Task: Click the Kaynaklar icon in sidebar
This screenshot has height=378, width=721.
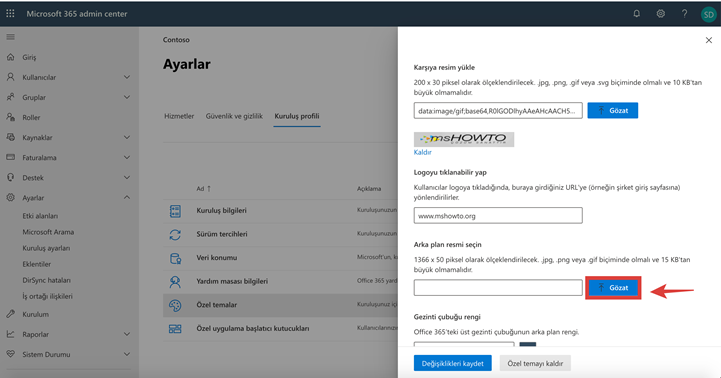Action: [x=11, y=137]
